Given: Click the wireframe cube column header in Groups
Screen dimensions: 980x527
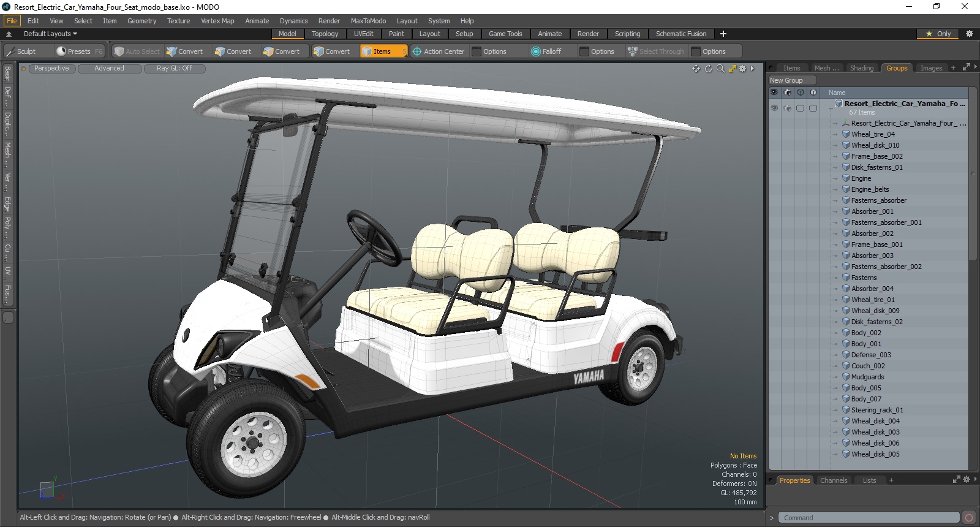Looking at the screenshot, I should 800,93.
